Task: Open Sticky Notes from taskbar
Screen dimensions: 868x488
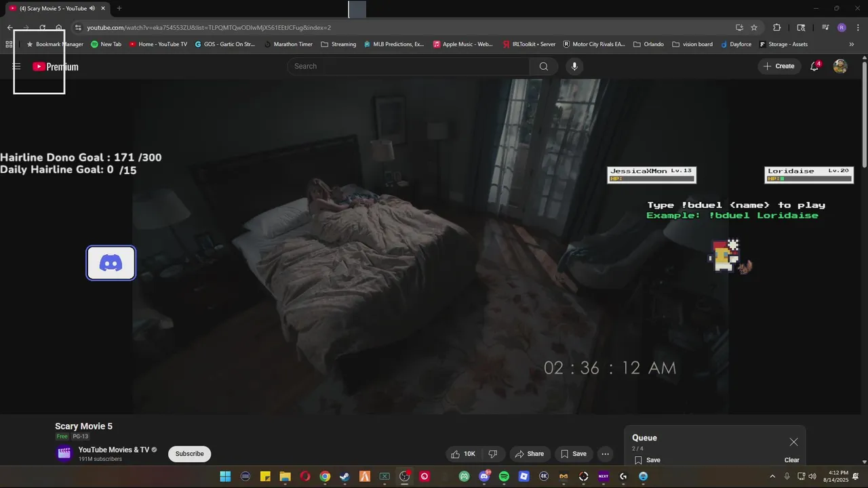Action: point(265,476)
